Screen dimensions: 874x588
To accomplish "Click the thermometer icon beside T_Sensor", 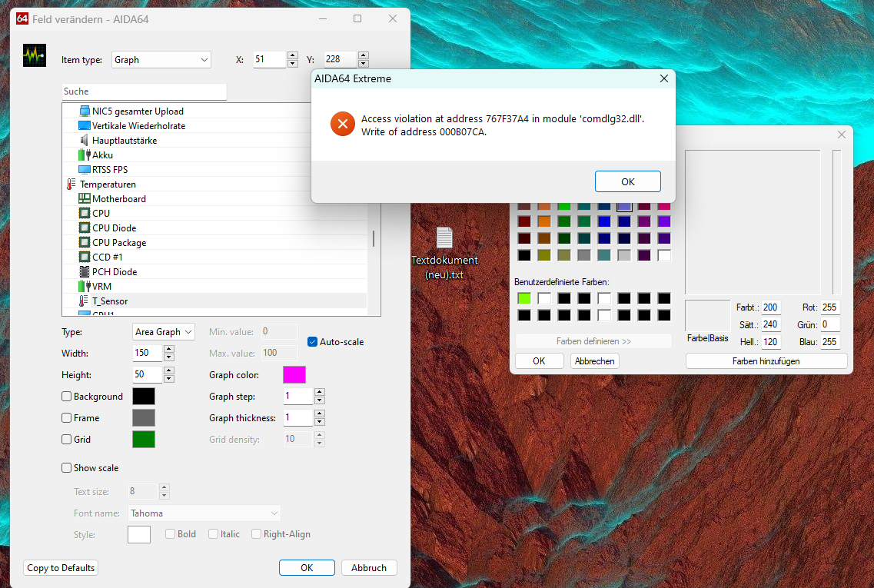I will [x=83, y=301].
